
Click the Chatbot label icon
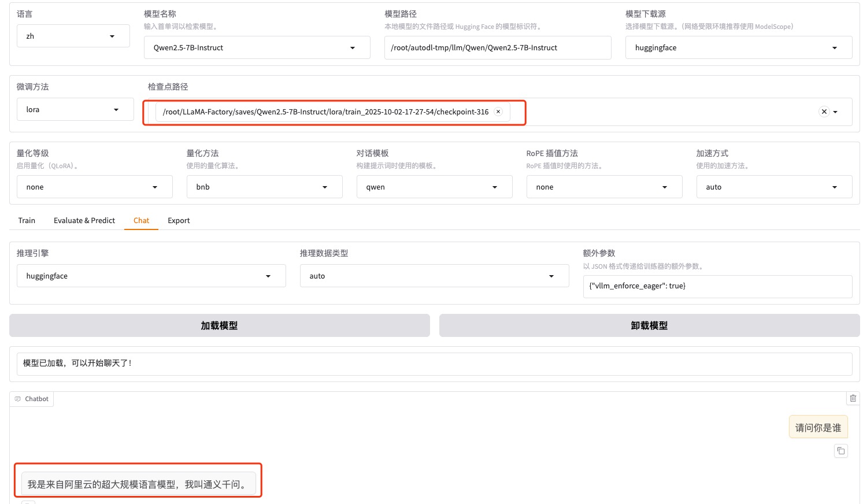(x=18, y=399)
